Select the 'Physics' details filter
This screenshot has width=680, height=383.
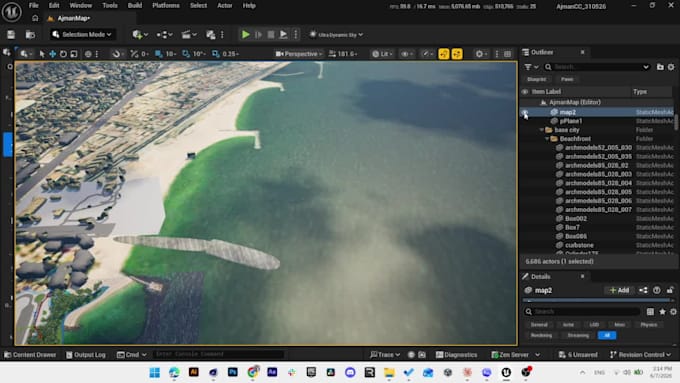tap(649, 324)
